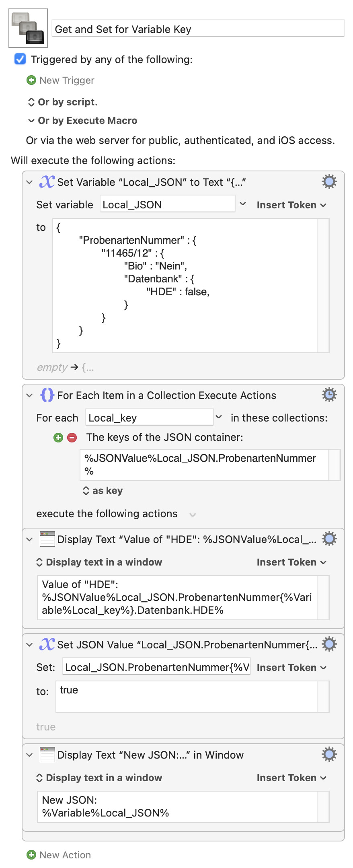
Task: Click green plus to add a collection
Action: 58,438
